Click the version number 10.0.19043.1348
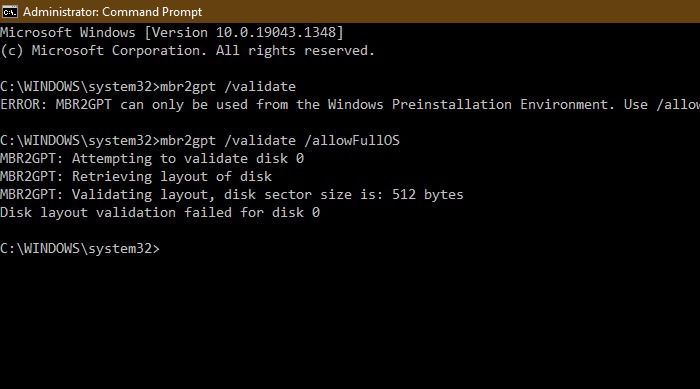This screenshot has height=389, width=700. [x=276, y=33]
